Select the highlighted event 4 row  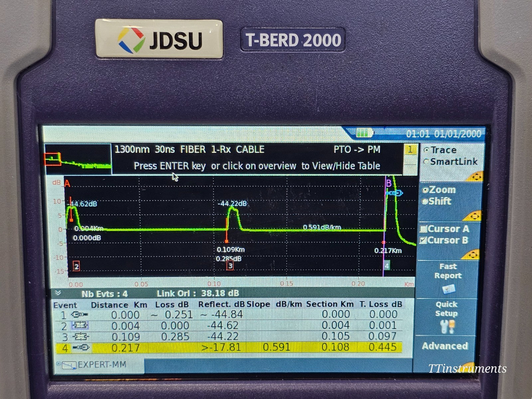pyautogui.click(x=233, y=347)
